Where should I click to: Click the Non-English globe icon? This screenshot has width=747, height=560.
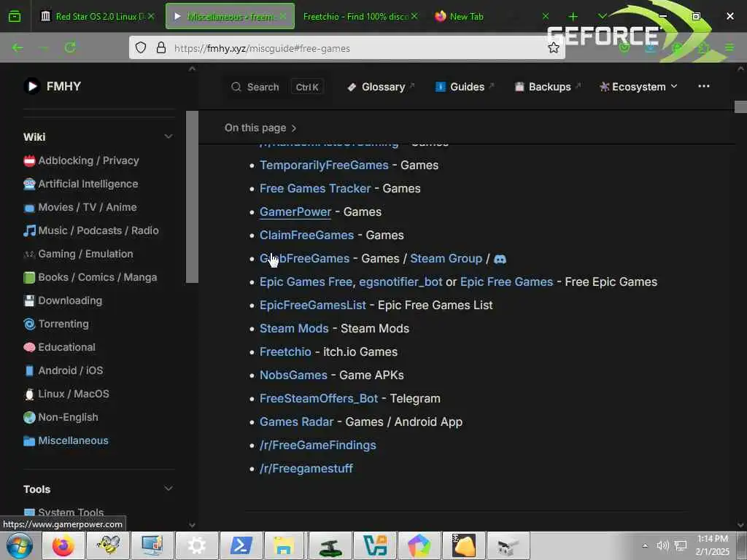coord(29,418)
